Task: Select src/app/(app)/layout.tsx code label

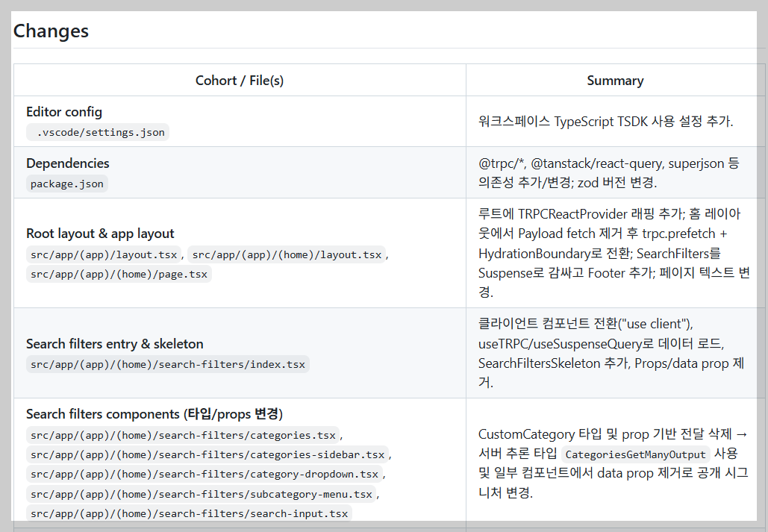Action: coord(104,254)
